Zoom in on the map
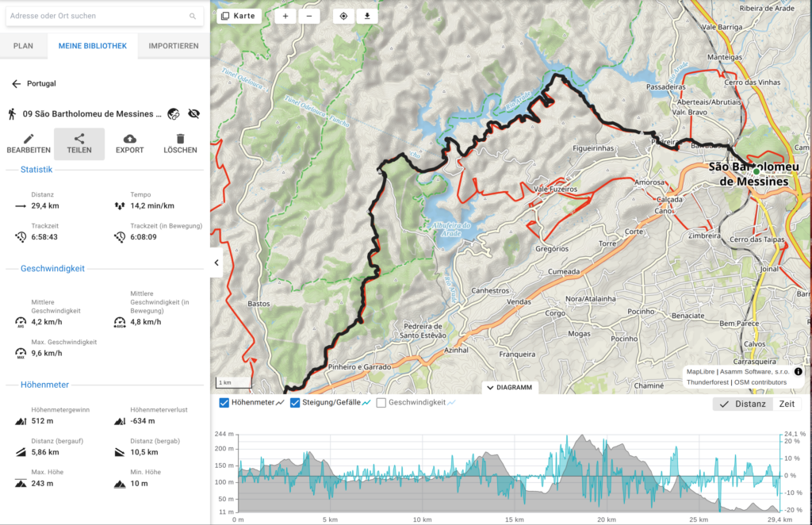The image size is (812, 525). point(285,16)
